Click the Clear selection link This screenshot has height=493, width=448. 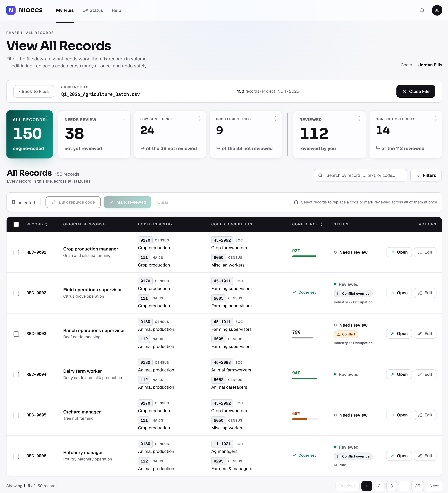(x=163, y=202)
